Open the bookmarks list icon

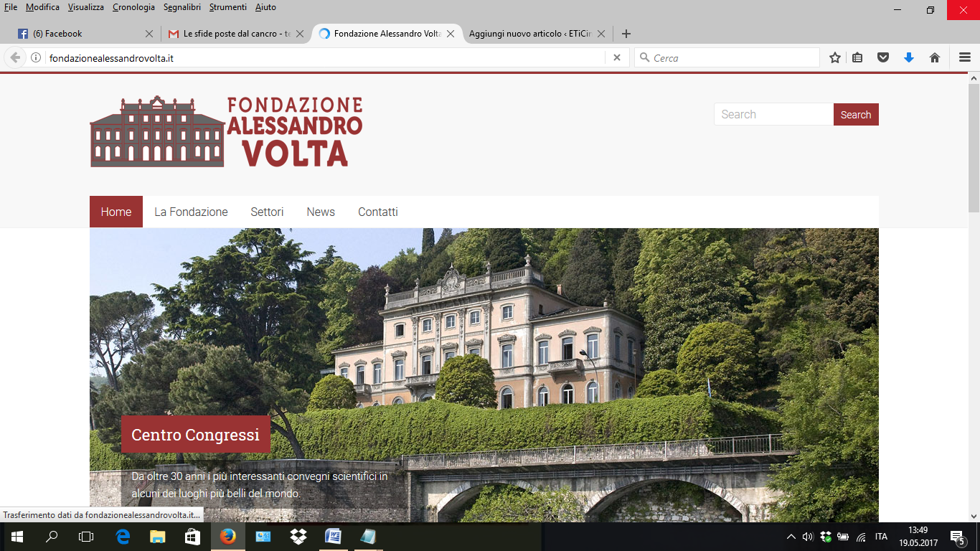(857, 58)
